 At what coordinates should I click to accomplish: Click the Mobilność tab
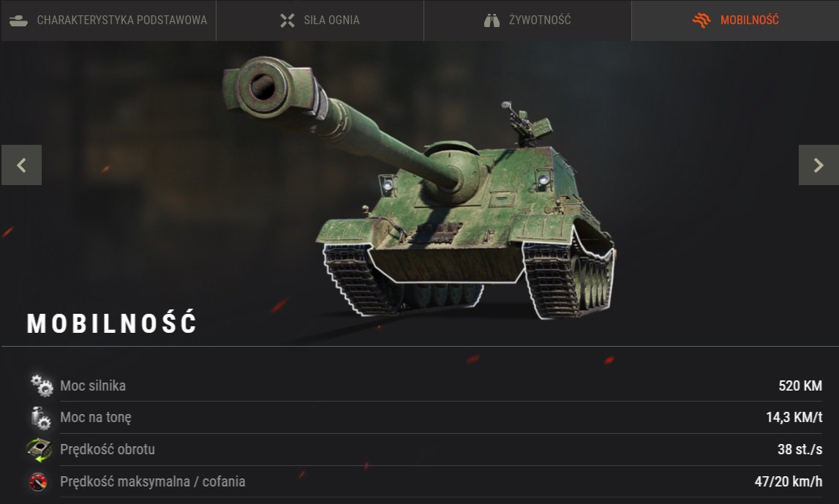(x=735, y=20)
